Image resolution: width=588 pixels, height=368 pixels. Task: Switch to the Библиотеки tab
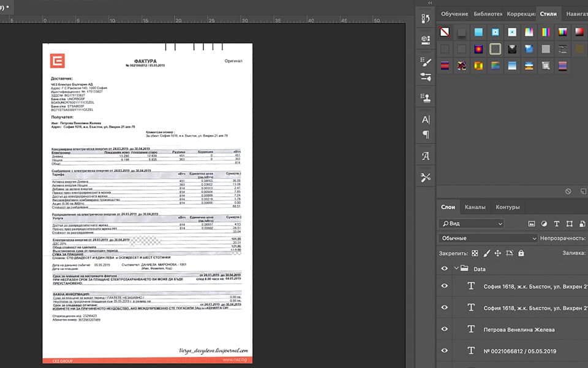click(x=488, y=14)
